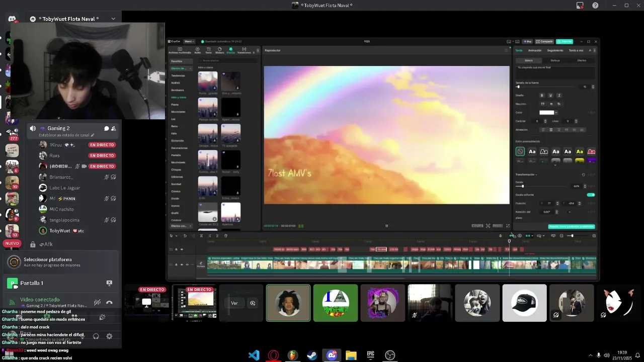The height and width of the screenshot is (362, 644).
Task: Select Intro y cierre effects category
Action: tap(179, 97)
